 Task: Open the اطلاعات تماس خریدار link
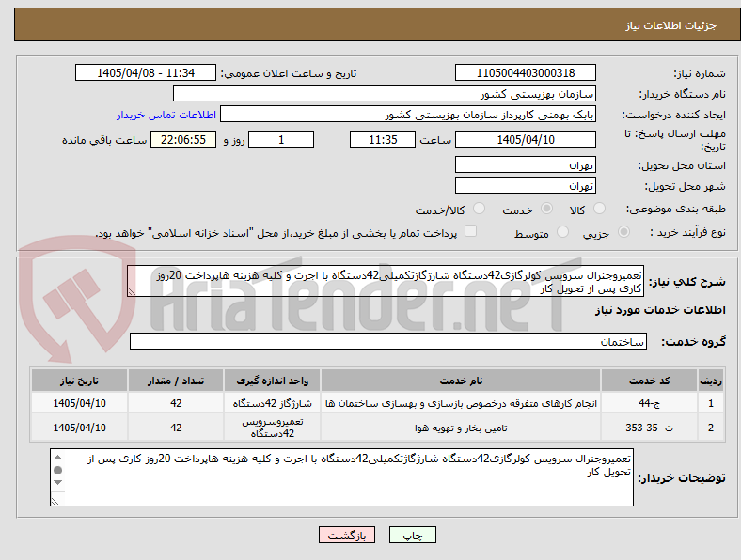click(x=166, y=115)
